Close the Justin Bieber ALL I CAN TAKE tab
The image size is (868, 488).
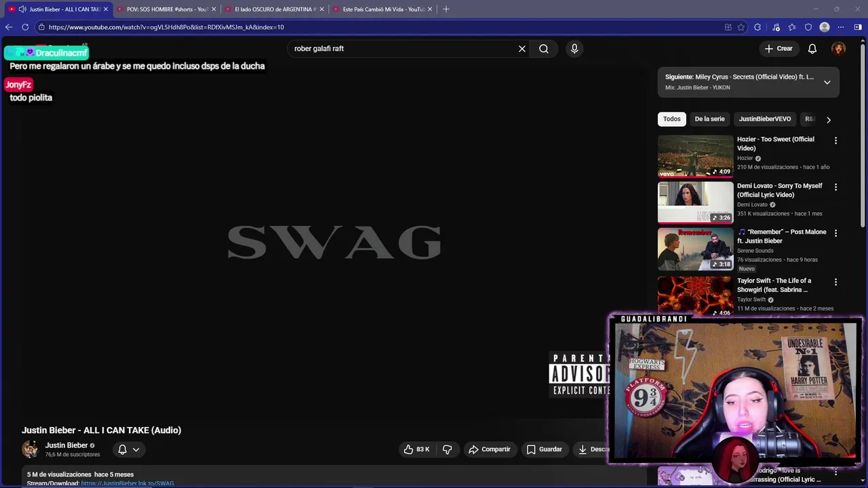coord(106,9)
